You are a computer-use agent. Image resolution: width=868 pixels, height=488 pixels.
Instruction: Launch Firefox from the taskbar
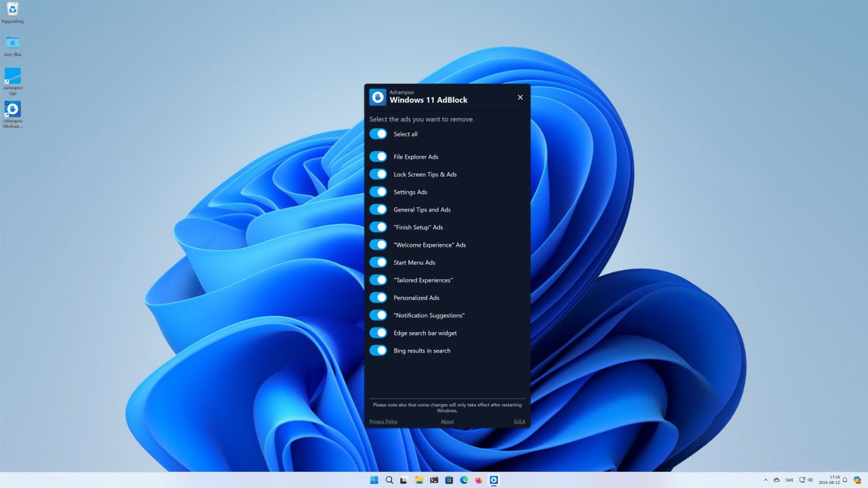pyautogui.click(x=479, y=480)
